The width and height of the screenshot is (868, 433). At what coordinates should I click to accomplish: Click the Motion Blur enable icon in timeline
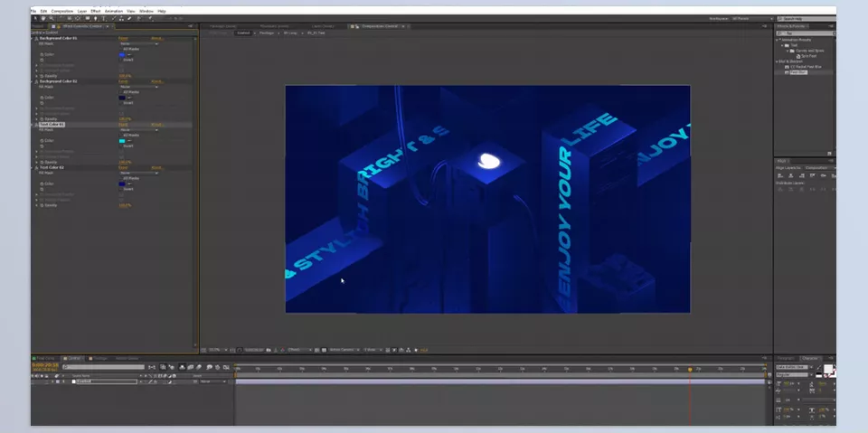tap(198, 367)
